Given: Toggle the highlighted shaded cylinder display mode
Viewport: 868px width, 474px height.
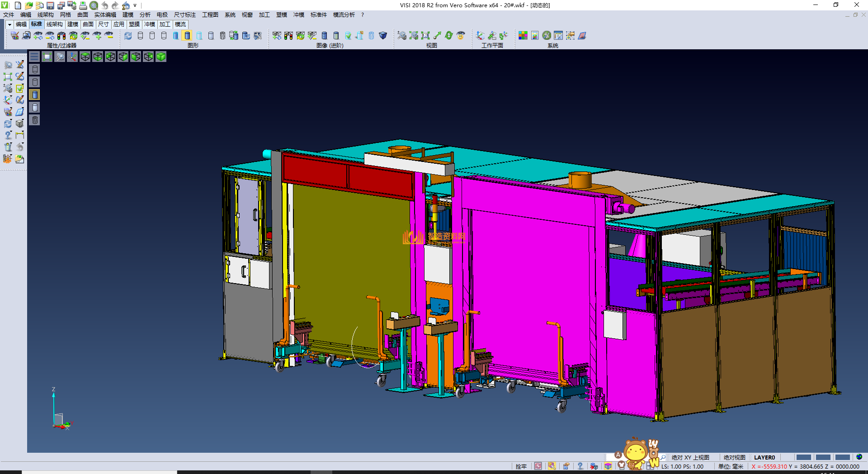Looking at the screenshot, I should point(187,36).
